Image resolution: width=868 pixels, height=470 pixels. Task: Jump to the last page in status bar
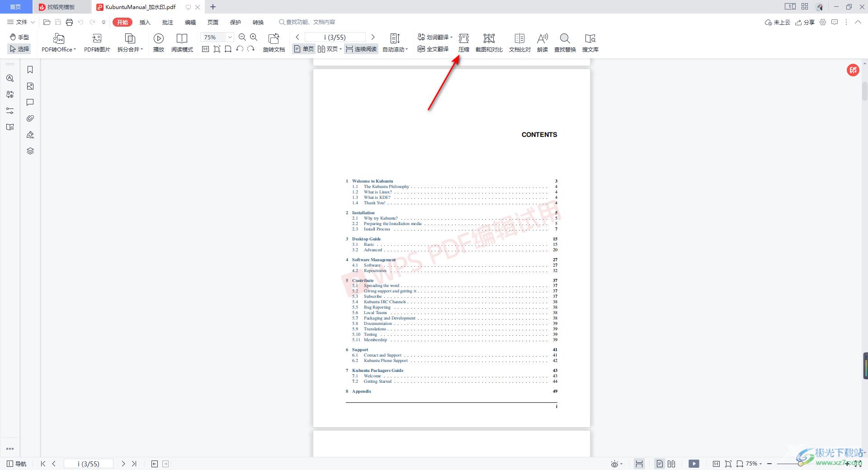tap(134, 464)
